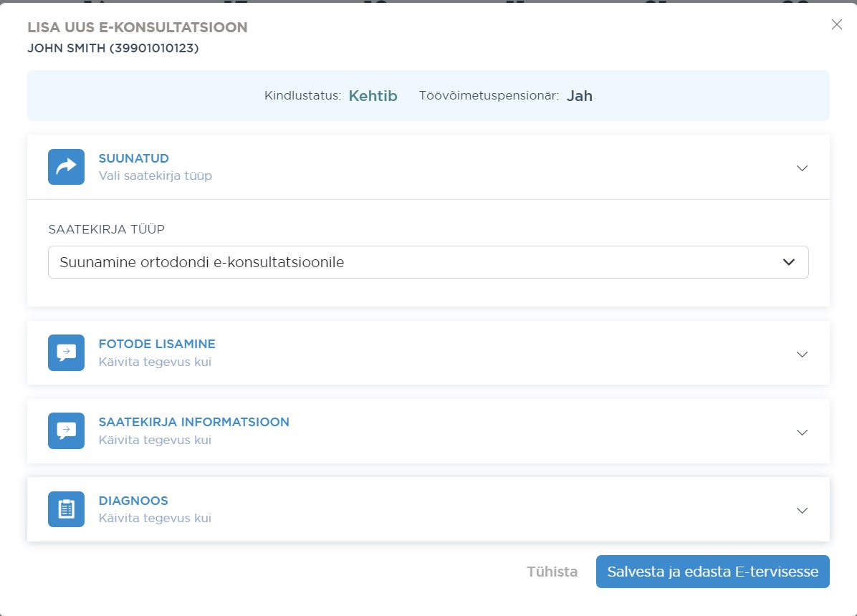Screen dimensions: 857x616
Task: Select the SUUNATUD section heading
Action: [x=133, y=158]
